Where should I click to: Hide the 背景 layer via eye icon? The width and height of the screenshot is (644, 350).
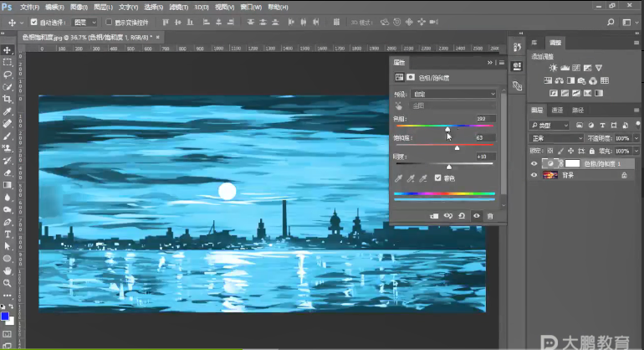[535, 175]
